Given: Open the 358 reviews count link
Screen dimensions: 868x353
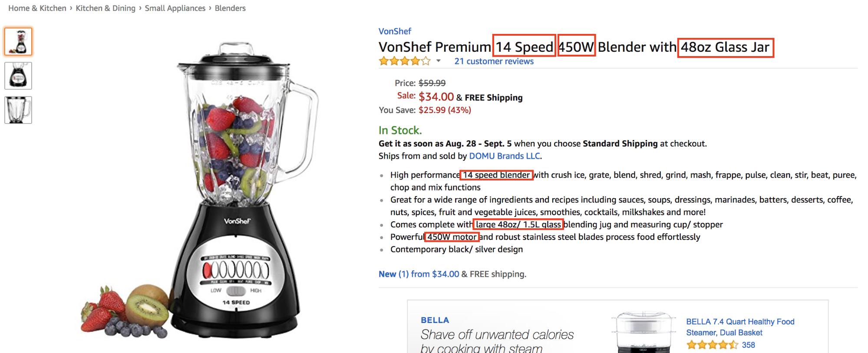Looking at the screenshot, I should [748, 346].
